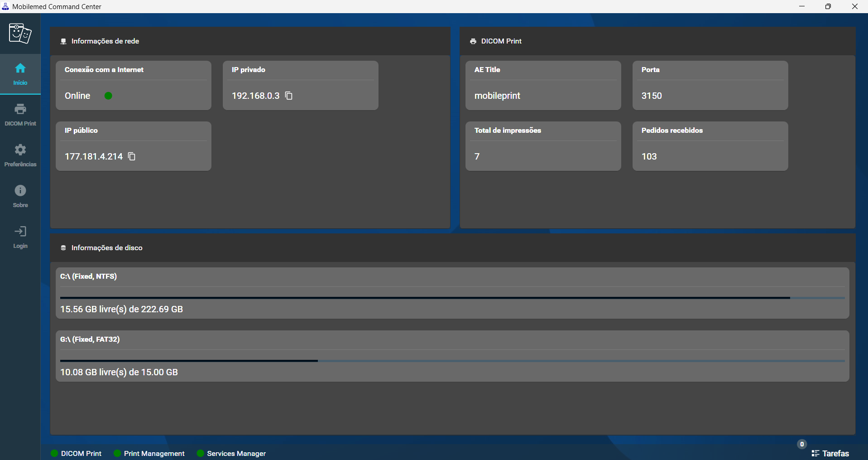Open the Sobre info page
Image resolution: width=868 pixels, height=460 pixels.
(x=20, y=197)
